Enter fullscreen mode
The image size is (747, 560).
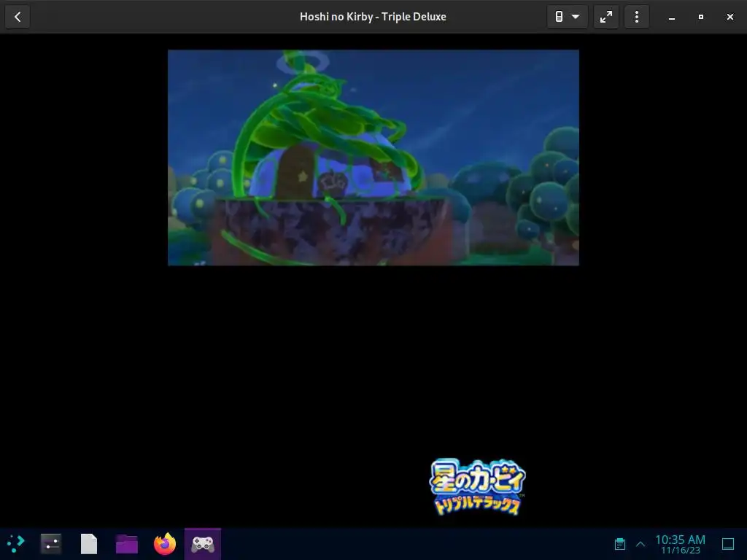606,17
